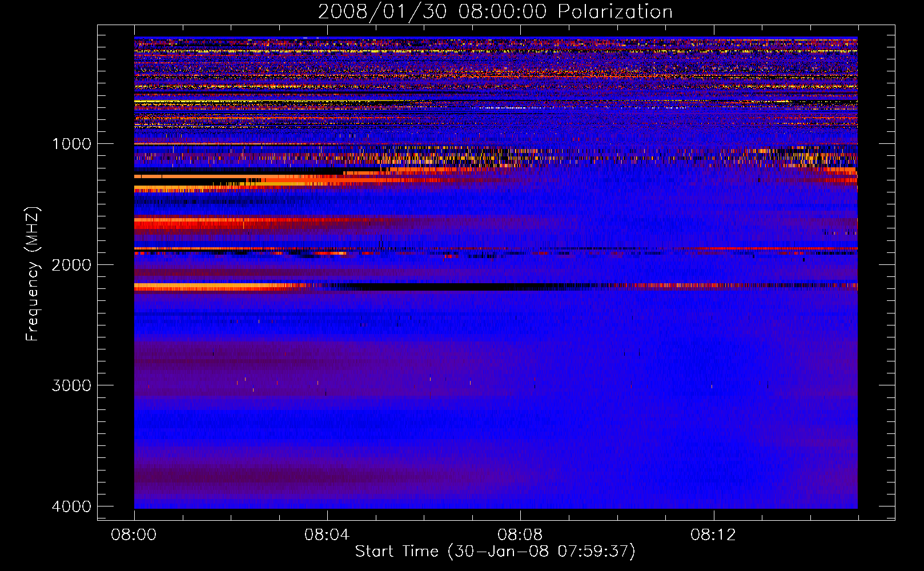Viewport: 924px width, 571px height.
Task: Click the 08:04 time tick label
Action: pyautogui.click(x=327, y=535)
